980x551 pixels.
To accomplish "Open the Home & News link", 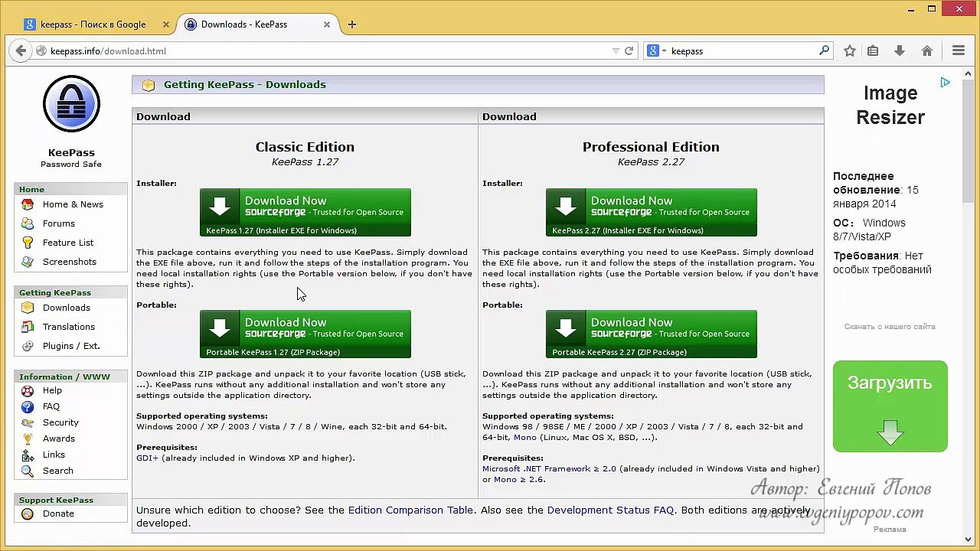I will click(73, 204).
